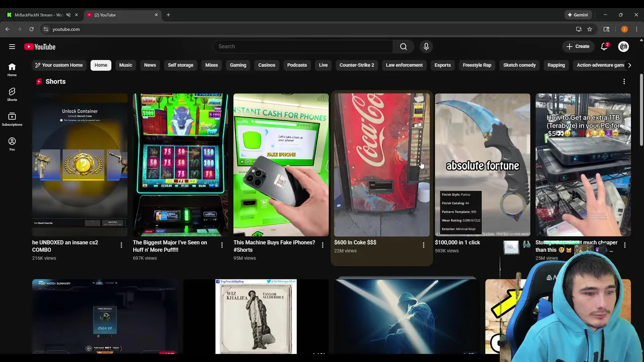Select the Freestyle Rap filter chip
The image size is (644, 362).
(477, 65)
